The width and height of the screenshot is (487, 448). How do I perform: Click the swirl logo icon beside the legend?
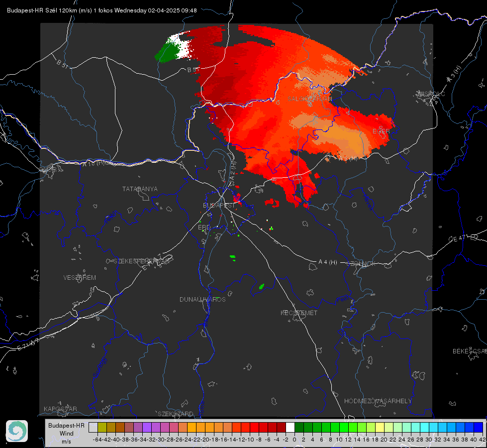pyautogui.click(x=17, y=431)
